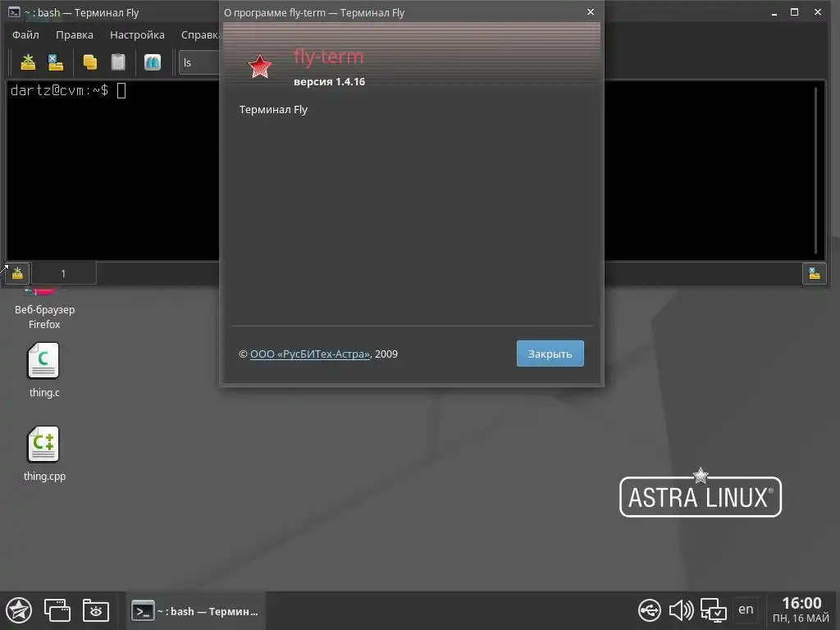This screenshot has height=630, width=840.
Task: Maximize the terminal window
Action: pyautogui.click(x=794, y=11)
